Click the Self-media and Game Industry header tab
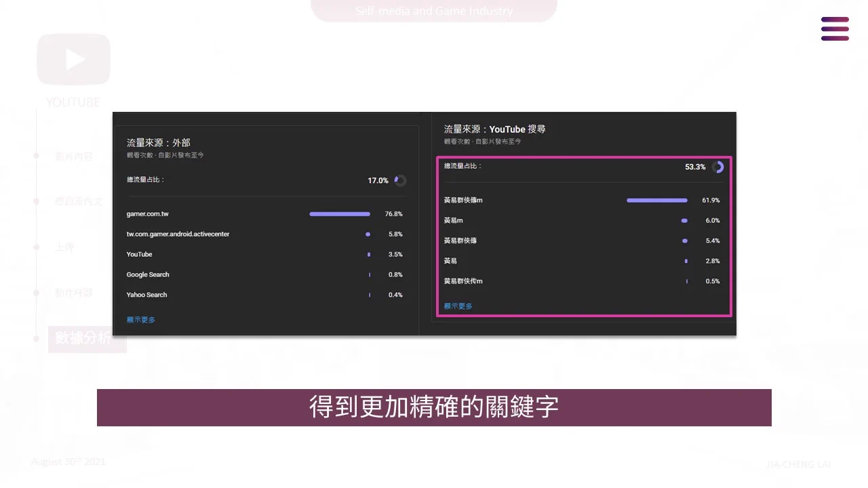 [434, 11]
